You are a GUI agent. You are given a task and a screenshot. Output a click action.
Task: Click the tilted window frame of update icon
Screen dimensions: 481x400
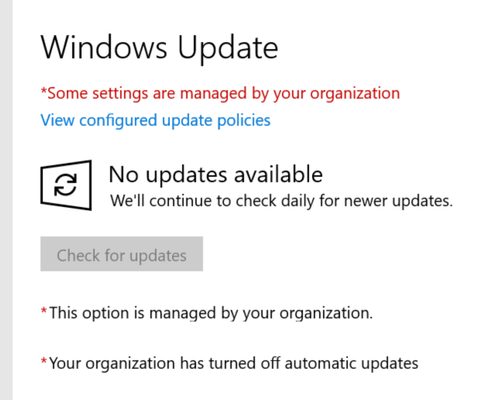click(x=66, y=185)
